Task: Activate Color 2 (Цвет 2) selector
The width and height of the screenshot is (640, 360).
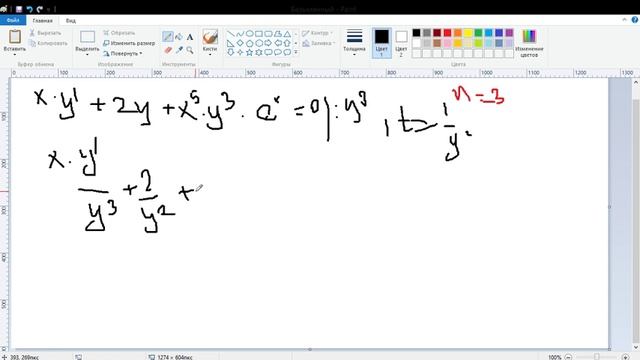Action: click(x=401, y=42)
